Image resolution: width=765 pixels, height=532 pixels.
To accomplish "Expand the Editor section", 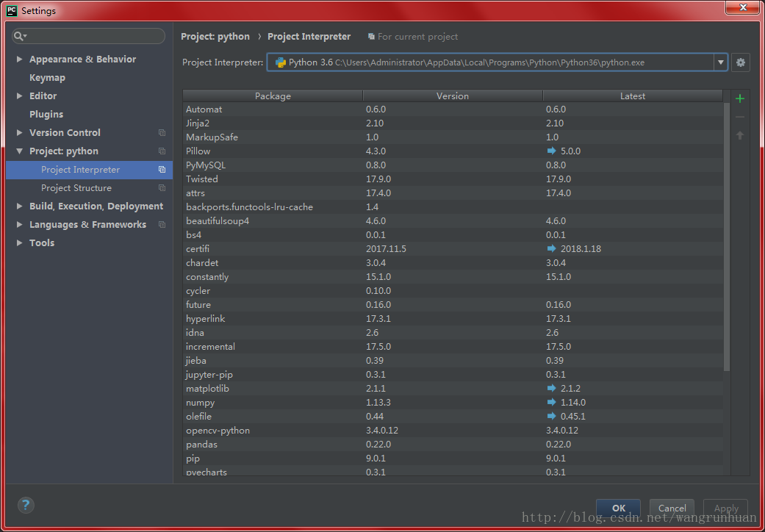I will point(20,96).
